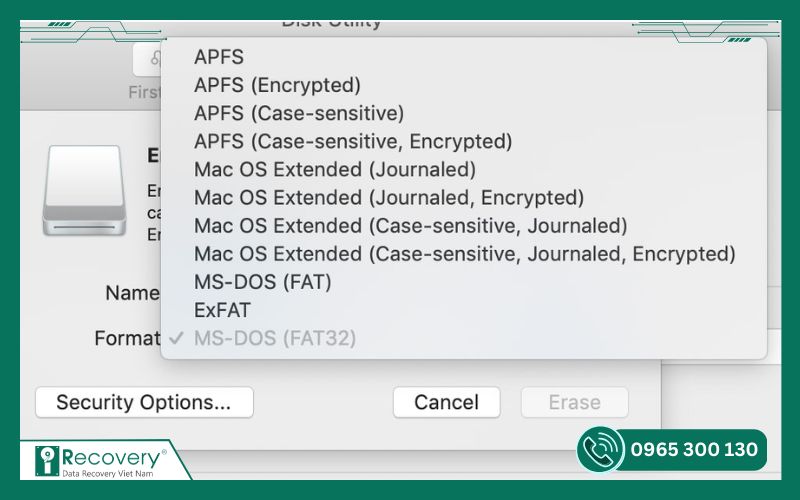Screen dimensions: 800x500
Task: Select APFS (Case-sensitive) option
Action: 464,113
